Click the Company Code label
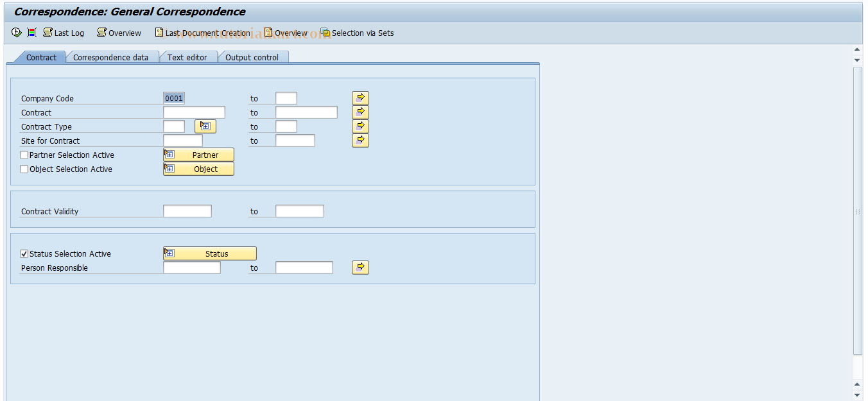Viewport: 868px width, 401px height. coord(48,98)
